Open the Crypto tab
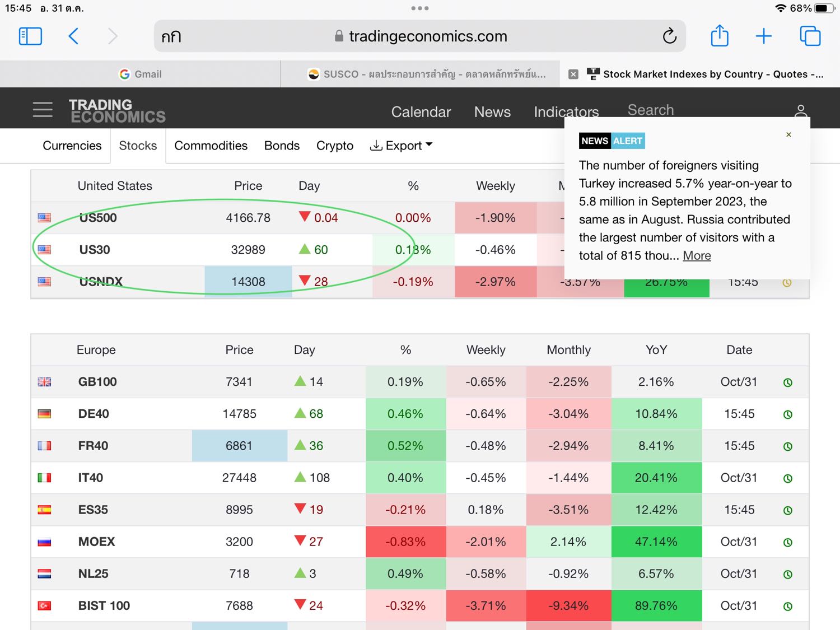840x630 pixels. click(x=335, y=146)
